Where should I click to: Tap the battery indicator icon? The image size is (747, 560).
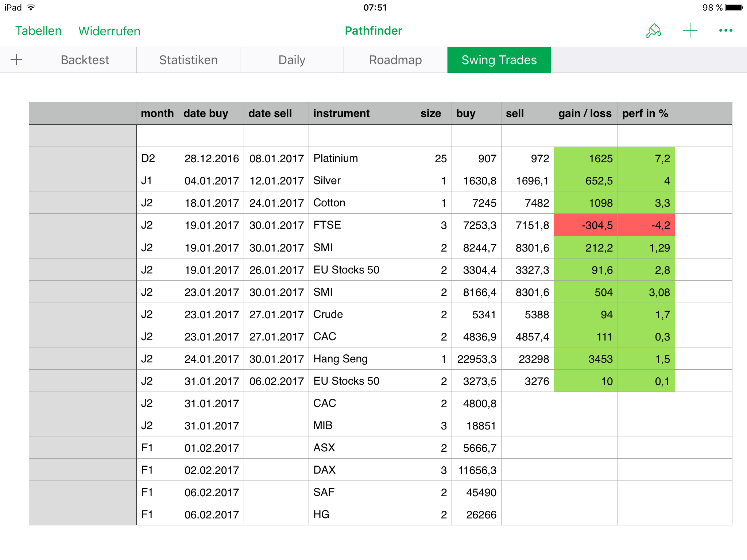click(734, 8)
